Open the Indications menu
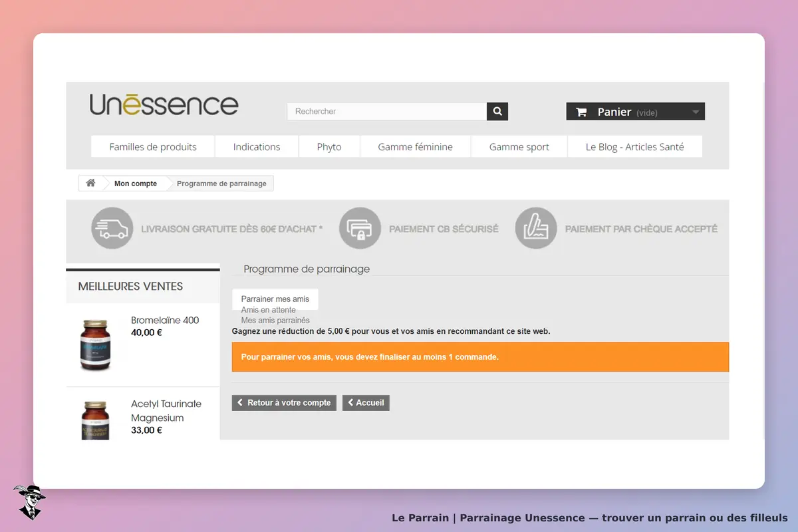Viewport: 798px width, 532px height. [x=257, y=147]
